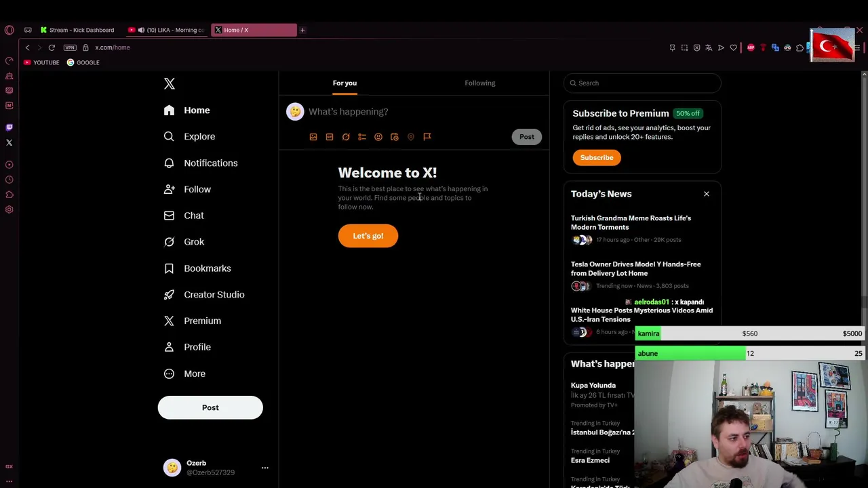Switch to the For you tab
This screenshot has height=488, width=868.
[x=344, y=83]
